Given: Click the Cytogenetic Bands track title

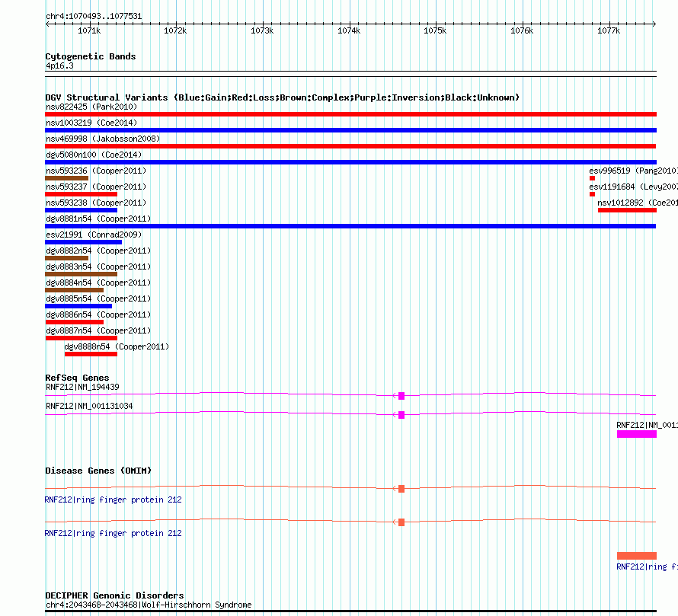Looking at the screenshot, I should click(91, 56).
